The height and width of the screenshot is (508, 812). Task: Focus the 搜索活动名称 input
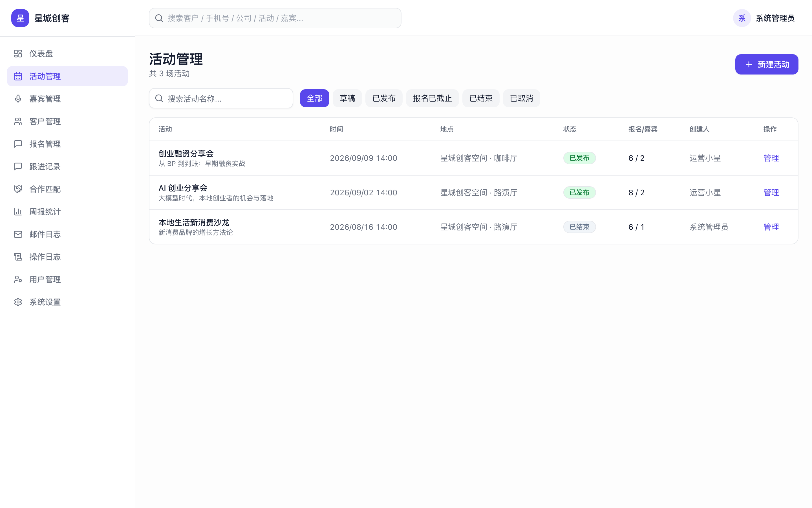(x=221, y=98)
